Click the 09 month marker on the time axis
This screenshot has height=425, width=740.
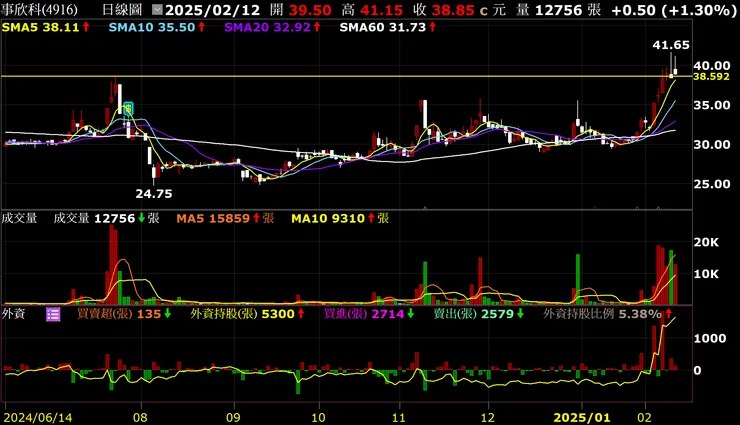click(x=233, y=417)
